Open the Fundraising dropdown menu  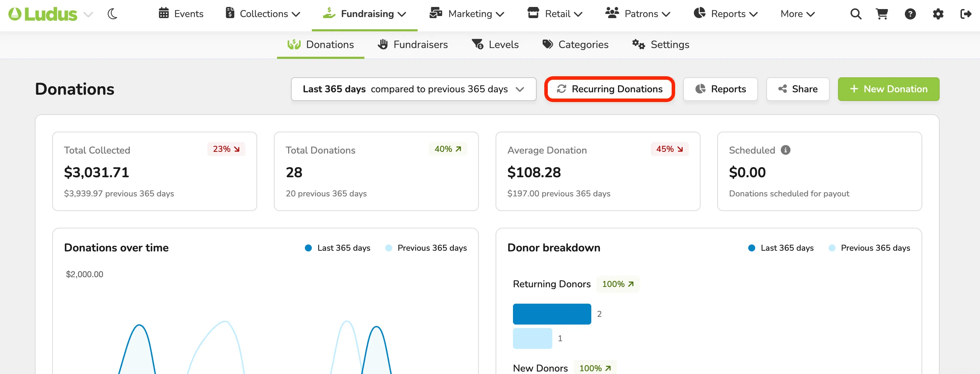click(364, 14)
